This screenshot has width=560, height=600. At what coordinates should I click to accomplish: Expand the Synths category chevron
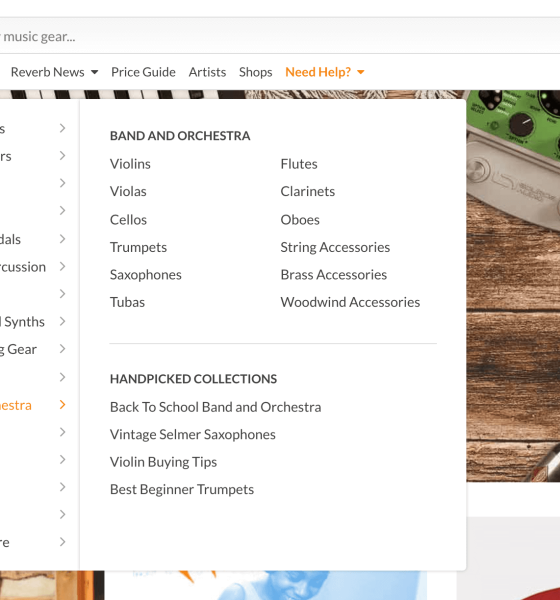(62, 321)
